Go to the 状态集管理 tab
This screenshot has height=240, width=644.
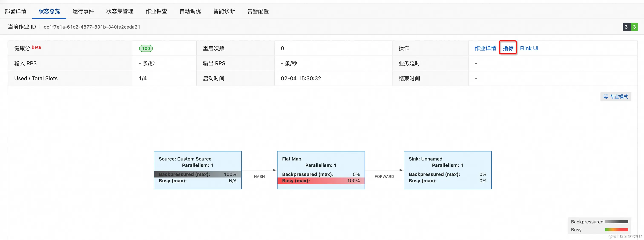pyautogui.click(x=119, y=11)
